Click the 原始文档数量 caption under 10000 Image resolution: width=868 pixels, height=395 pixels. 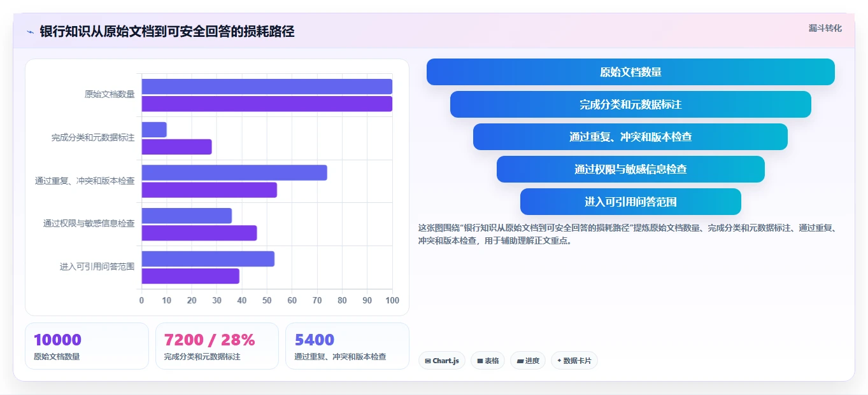(57, 357)
